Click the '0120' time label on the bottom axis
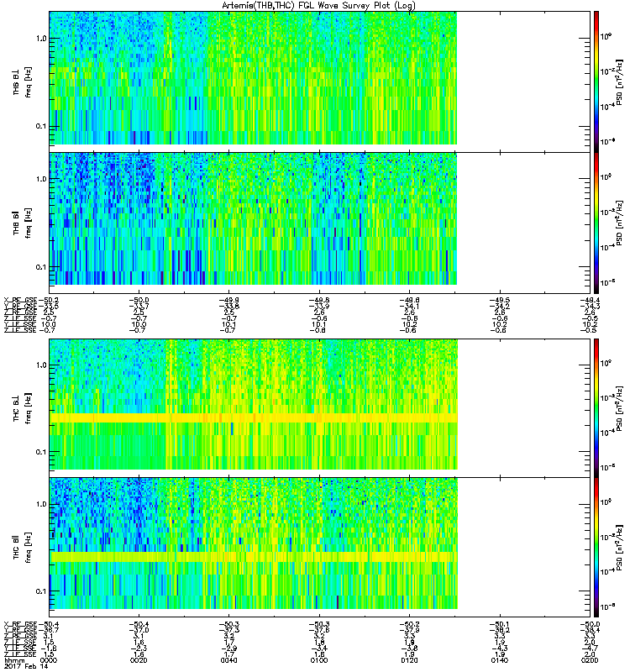Image resolution: width=630 pixels, height=672 pixels. pyautogui.click(x=409, y=660)
